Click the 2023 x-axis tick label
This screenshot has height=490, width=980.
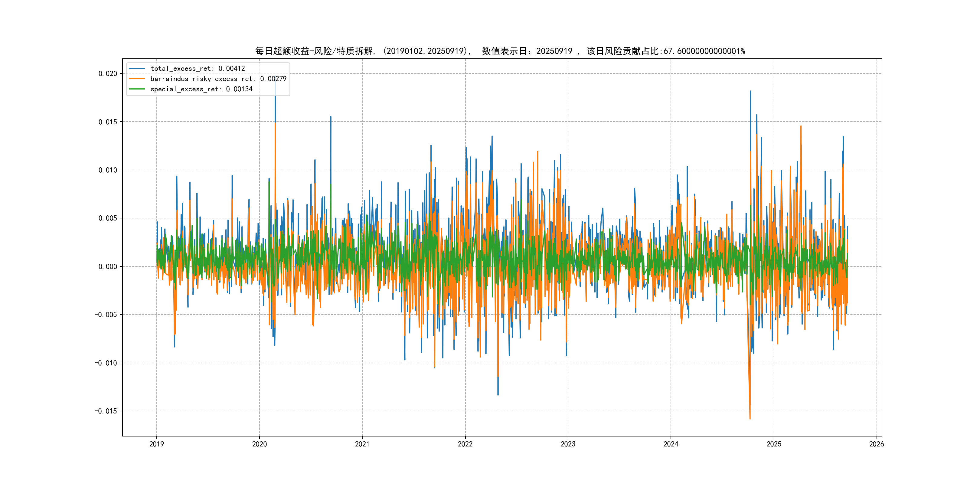[x=568, y=444]
